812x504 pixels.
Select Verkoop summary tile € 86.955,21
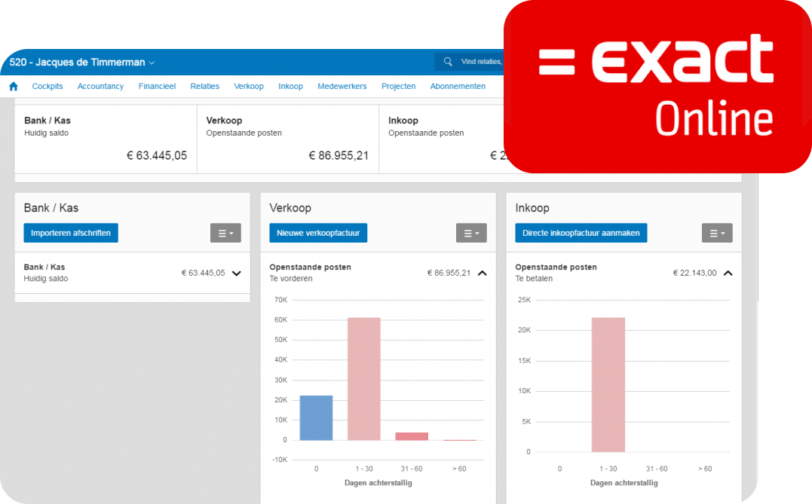pyautogui.click(x=288, y=139)
